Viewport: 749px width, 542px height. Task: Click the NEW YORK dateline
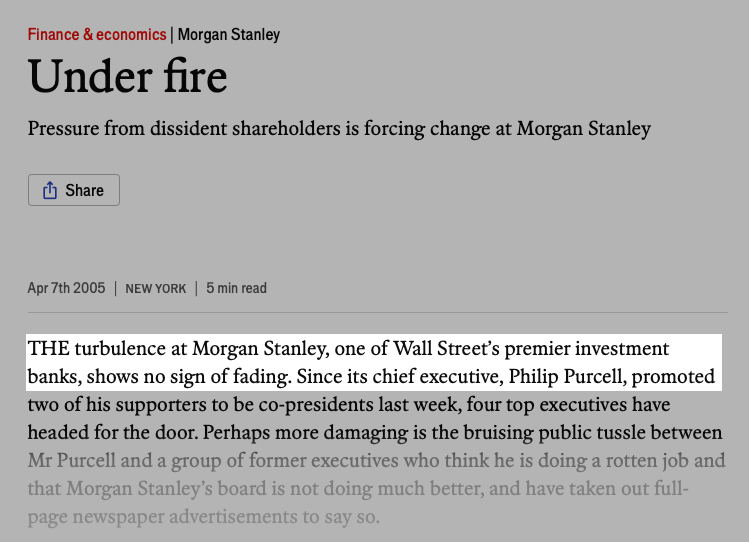(x=156, y=289)
